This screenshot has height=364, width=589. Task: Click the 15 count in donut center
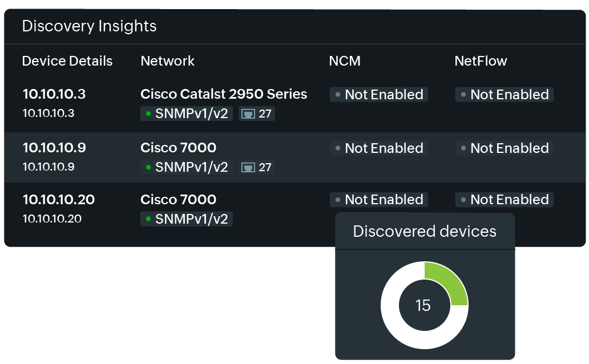pos(423,306)
